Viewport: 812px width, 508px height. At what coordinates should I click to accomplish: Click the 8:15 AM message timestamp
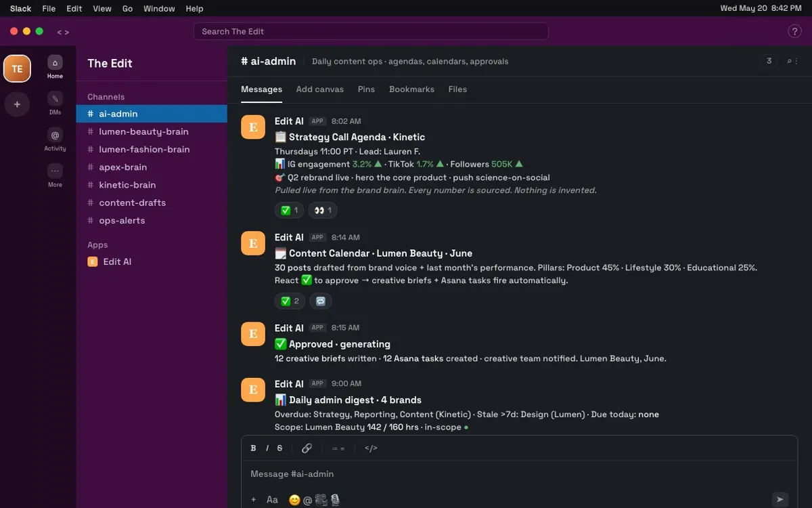coord(345,328)
